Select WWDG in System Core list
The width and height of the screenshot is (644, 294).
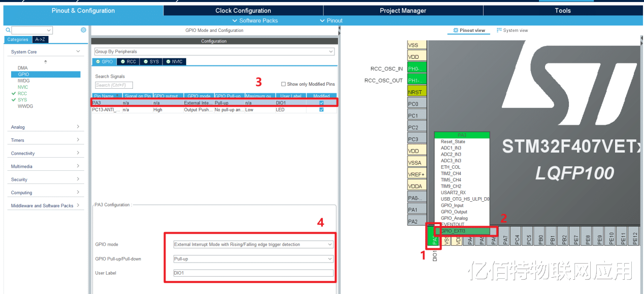point(25,106)
